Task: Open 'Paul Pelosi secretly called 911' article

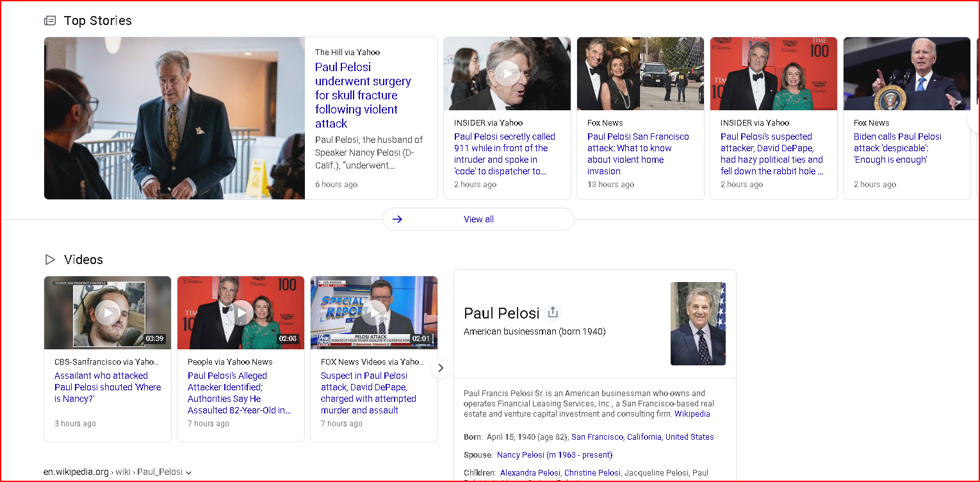Action: (505, 154)
